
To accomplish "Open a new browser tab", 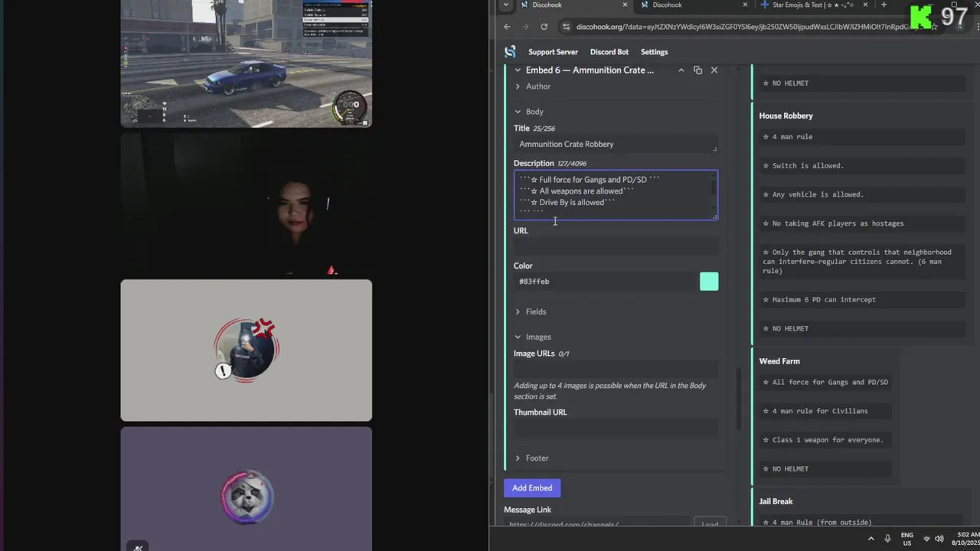I will (884, 5).
